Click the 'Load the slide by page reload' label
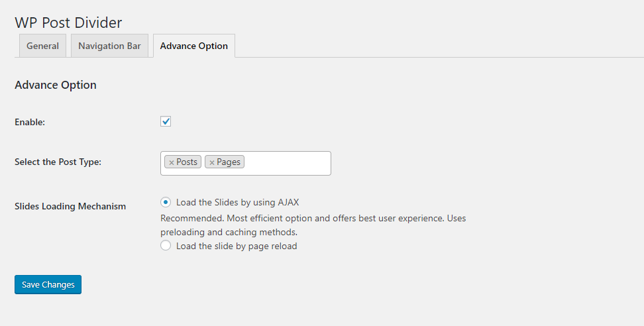 click(237, 246)
